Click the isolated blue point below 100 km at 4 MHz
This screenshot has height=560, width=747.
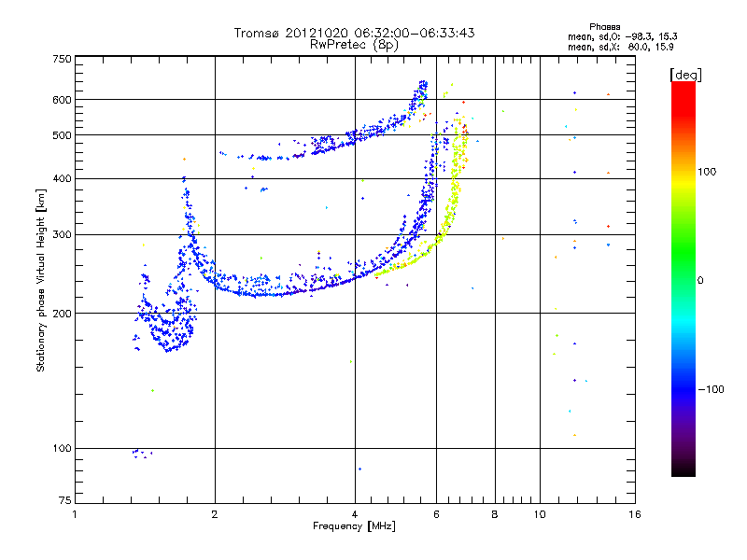(359, 469)
